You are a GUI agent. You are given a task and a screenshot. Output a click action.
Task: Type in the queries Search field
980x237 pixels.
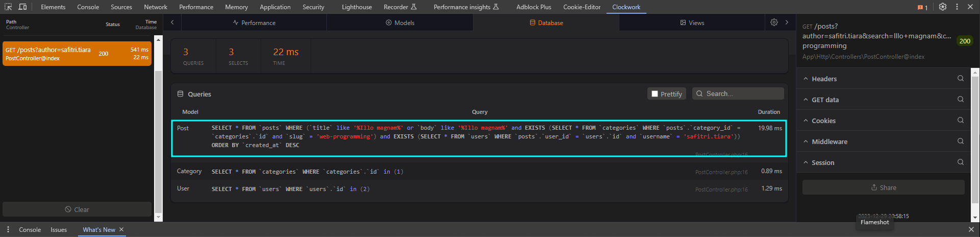coord(742,94)
